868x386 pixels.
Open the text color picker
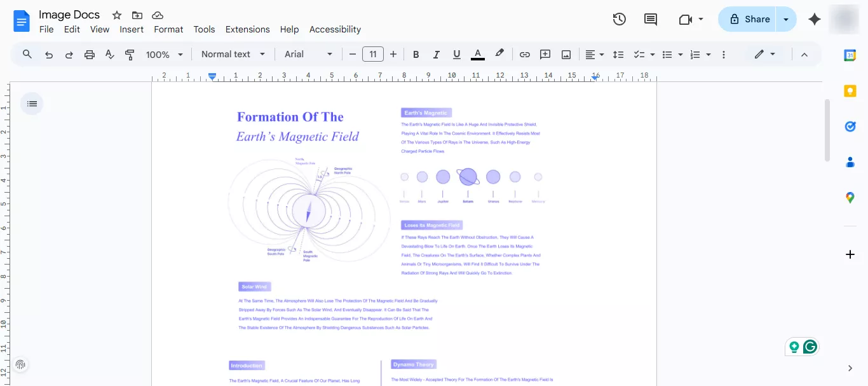(478, 55)
